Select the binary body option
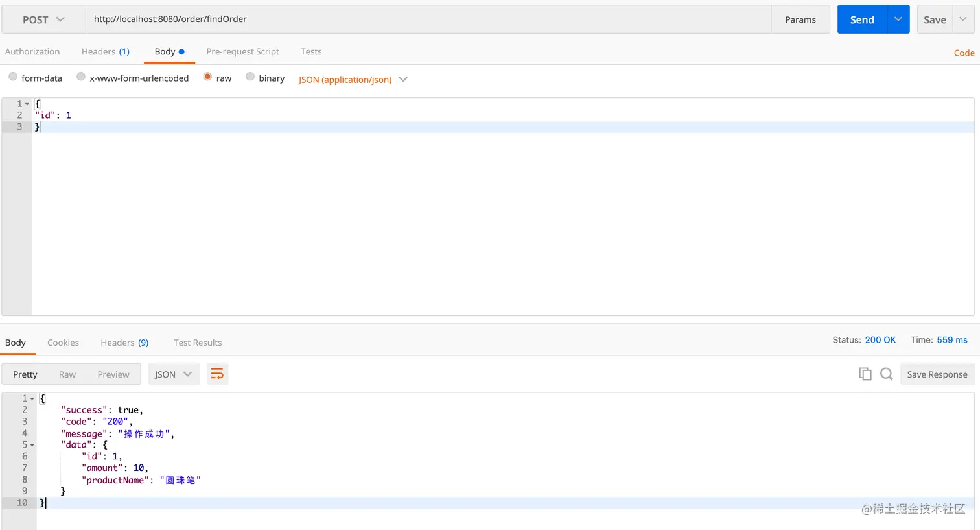 pos(250,77)
